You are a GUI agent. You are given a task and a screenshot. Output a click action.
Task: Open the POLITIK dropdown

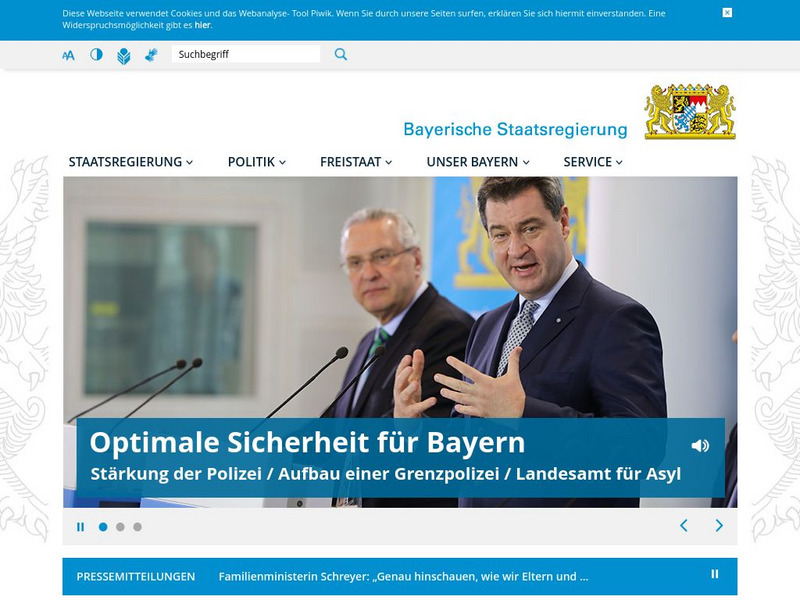point(250,161)
